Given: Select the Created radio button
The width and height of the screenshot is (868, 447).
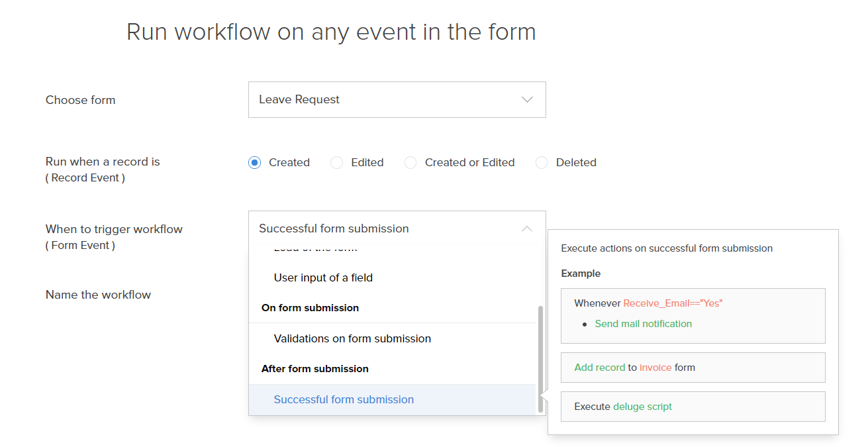Looking at the screenshot, I should 255,163.
